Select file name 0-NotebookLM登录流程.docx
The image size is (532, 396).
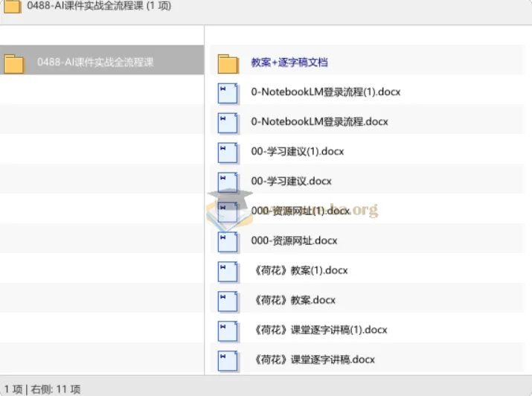[x=320, y=121]
